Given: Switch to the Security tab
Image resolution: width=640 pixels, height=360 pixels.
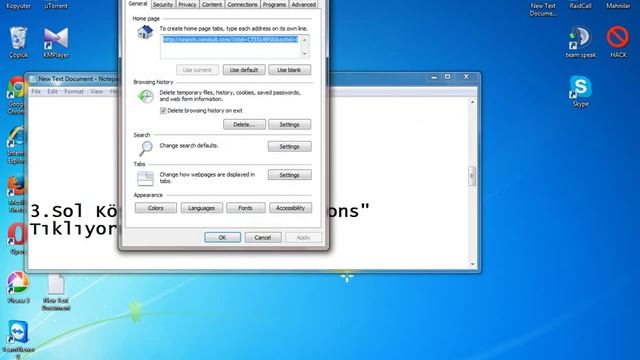Looking at the screenshot, I should tap(163, 4).
